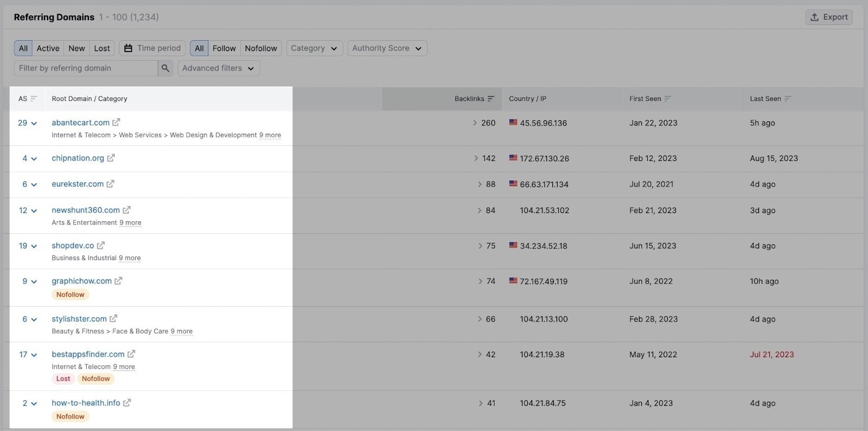Click the Country / IP column header
Screen dimensions: 868x431
click(527, 99)
